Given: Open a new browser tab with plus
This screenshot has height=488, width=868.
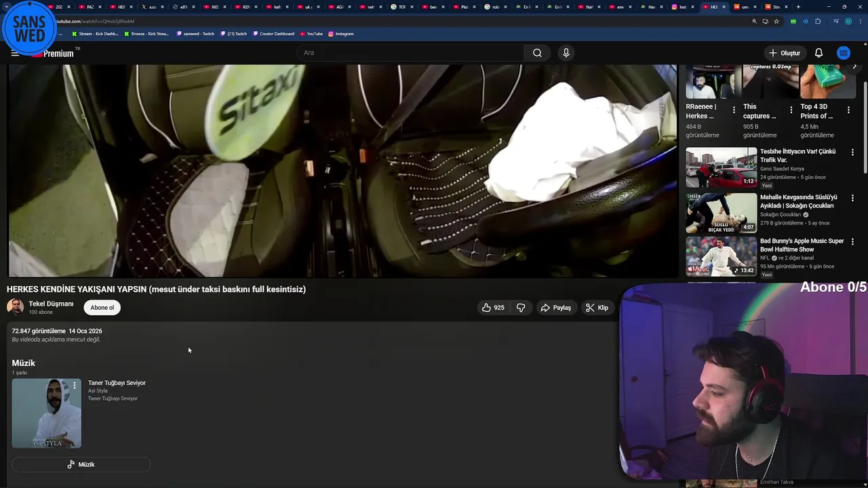Looking at the screenshot, I should (x=798, y=7).
